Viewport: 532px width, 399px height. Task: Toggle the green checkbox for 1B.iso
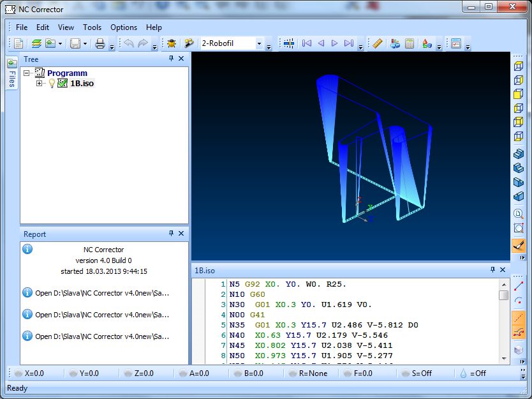pos(63,83)
